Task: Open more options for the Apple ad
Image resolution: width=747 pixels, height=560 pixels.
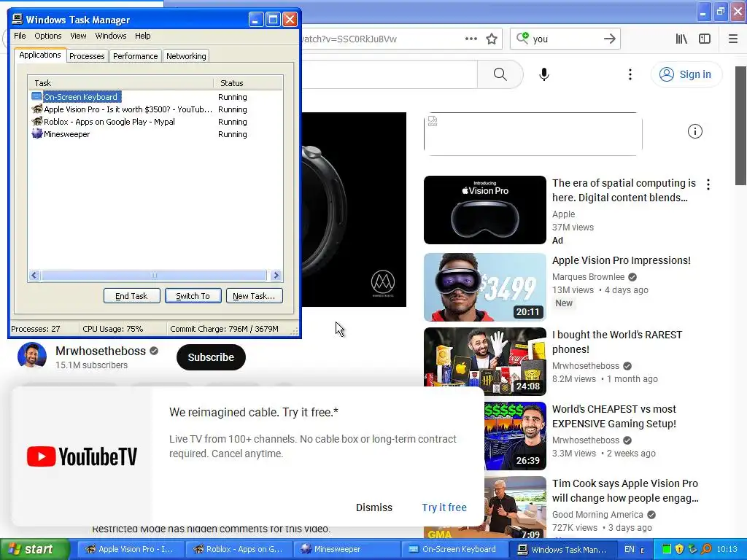Action: click(708, 184)
